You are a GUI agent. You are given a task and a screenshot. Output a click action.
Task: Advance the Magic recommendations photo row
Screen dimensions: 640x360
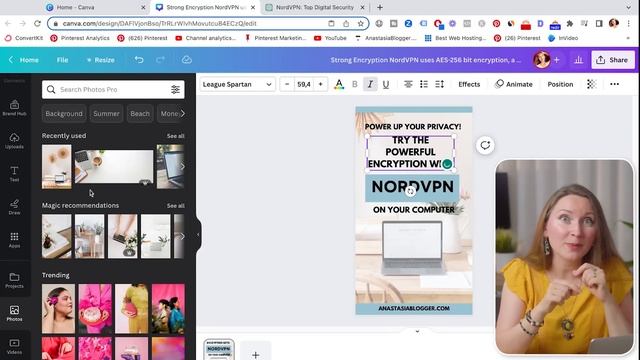tap(182, 236)
